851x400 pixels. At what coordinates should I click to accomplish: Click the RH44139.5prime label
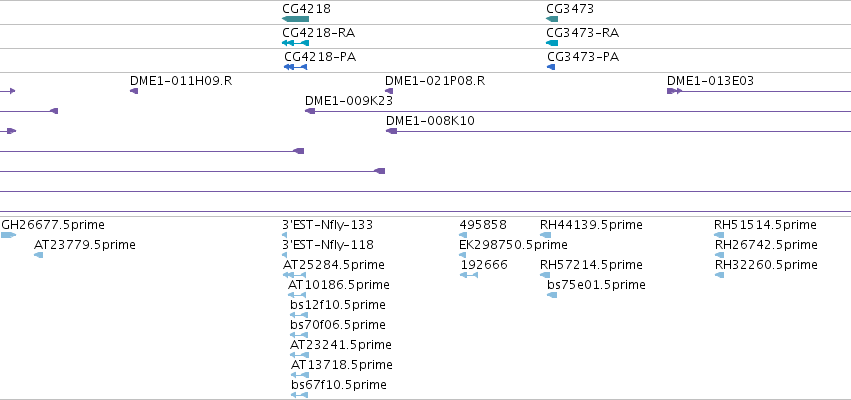[x=591, y=225]
